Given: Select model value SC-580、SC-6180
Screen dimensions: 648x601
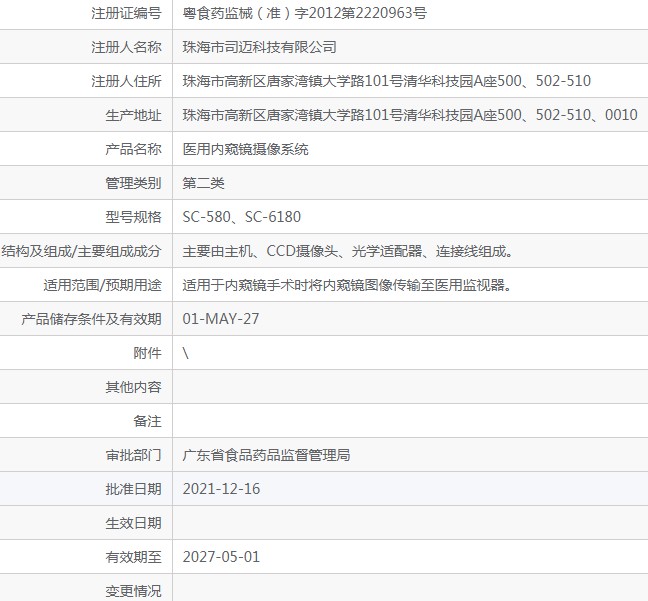Looking at the screenshot, I should (x=242, y=217).
